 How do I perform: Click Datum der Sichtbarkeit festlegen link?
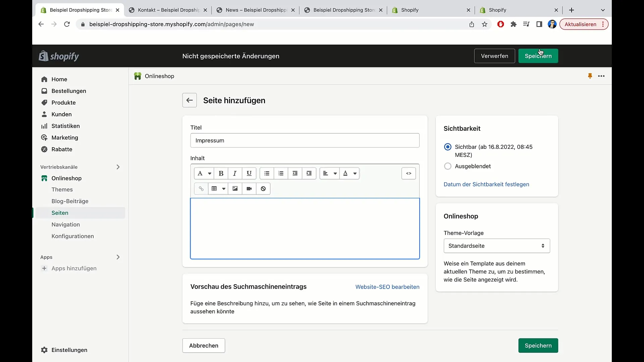[x=486, y=184]
